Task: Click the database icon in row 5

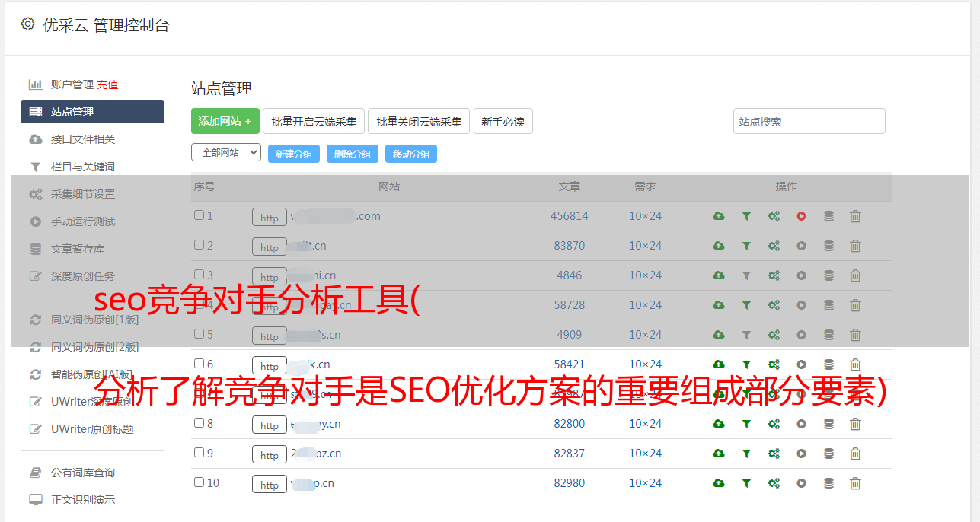Action: 828,335
